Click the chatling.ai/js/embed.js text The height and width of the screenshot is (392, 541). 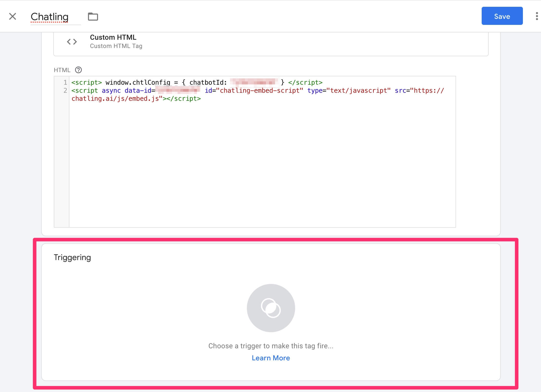(115, 99)
